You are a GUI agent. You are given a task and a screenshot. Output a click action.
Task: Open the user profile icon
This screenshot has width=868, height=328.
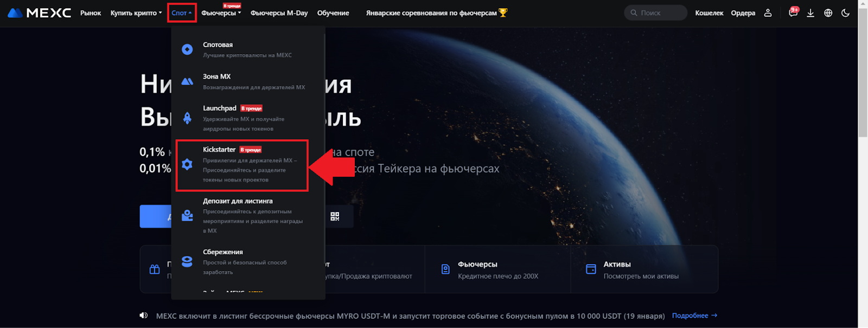pos(768,13)
